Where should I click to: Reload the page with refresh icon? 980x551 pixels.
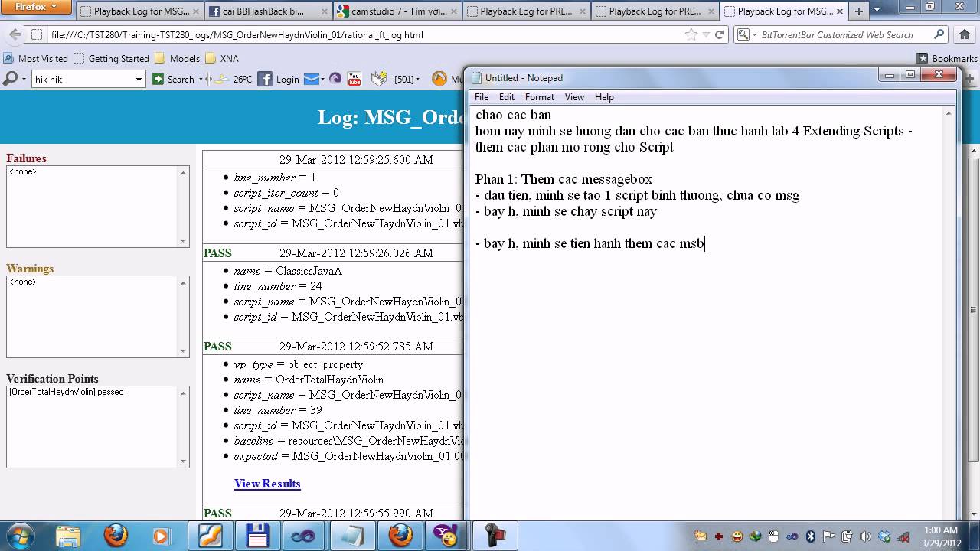[719, 34]
